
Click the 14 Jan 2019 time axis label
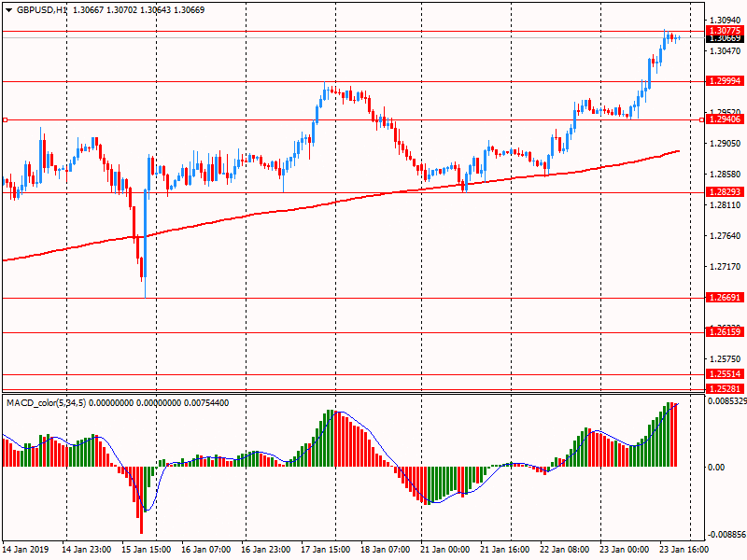[x=26, y=549]
